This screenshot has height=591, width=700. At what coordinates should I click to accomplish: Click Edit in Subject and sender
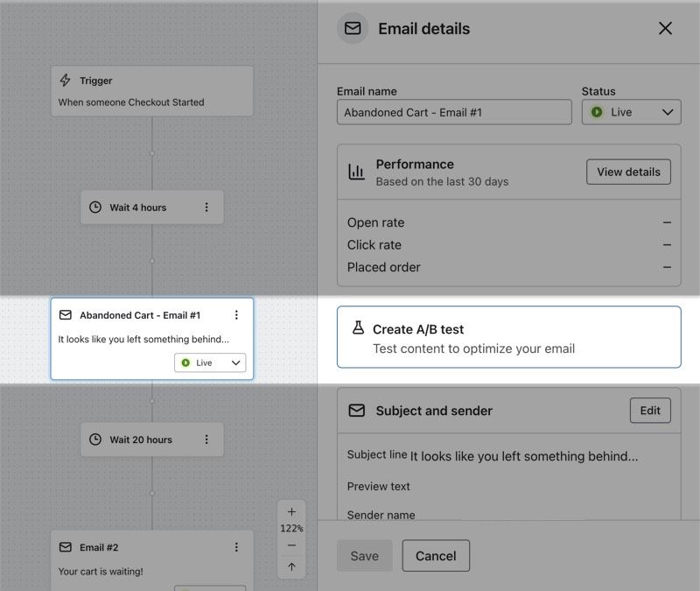coord(650,410)
